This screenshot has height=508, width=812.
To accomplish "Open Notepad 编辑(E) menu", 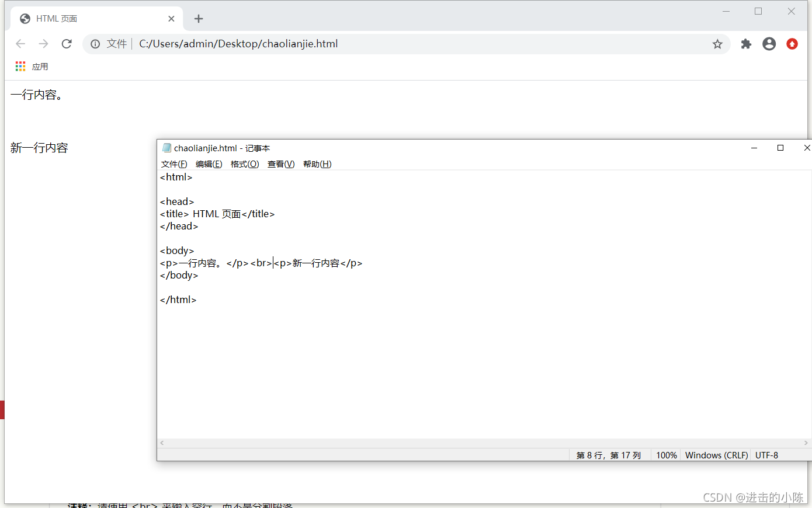I will pos(209,164).
